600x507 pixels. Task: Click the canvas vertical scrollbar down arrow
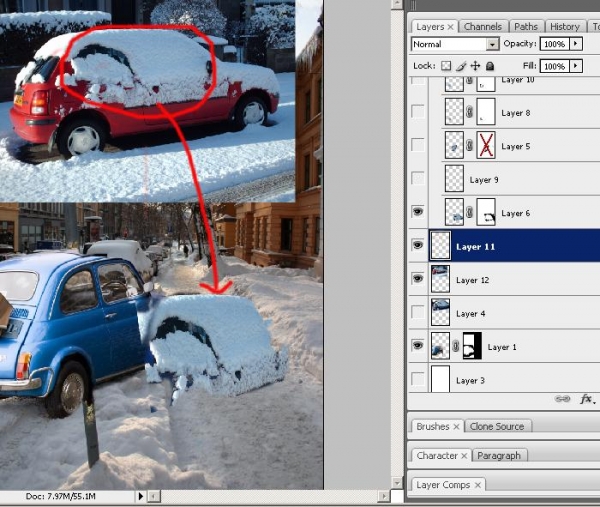(397, 483)
